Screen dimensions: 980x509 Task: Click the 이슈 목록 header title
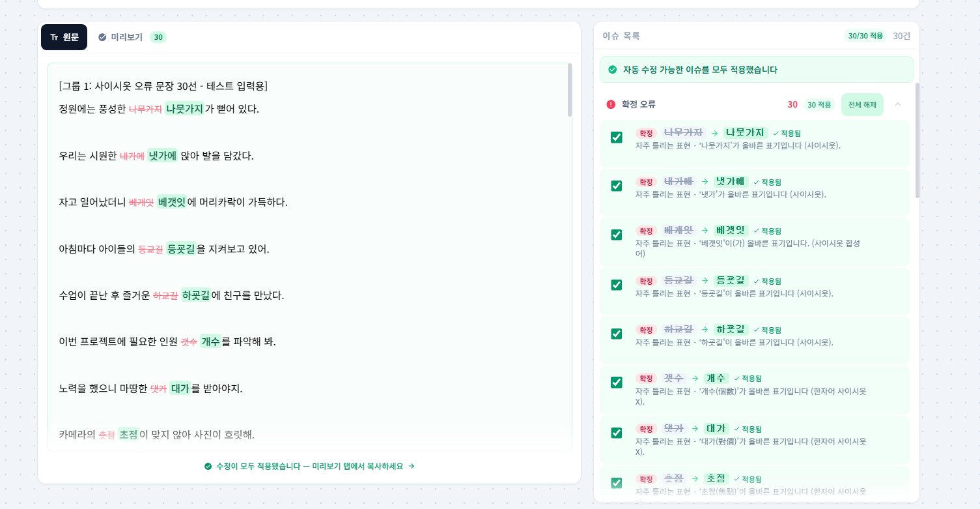point(621,36)
